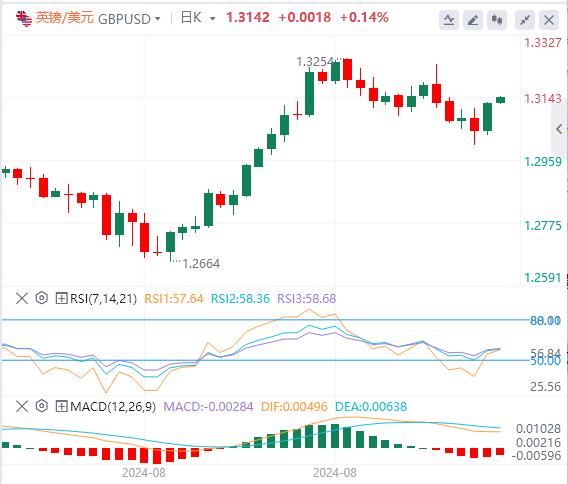This screenshot has width=568, height=484.
Task: Click the current price 1.3142
Action: pos(248,17)
